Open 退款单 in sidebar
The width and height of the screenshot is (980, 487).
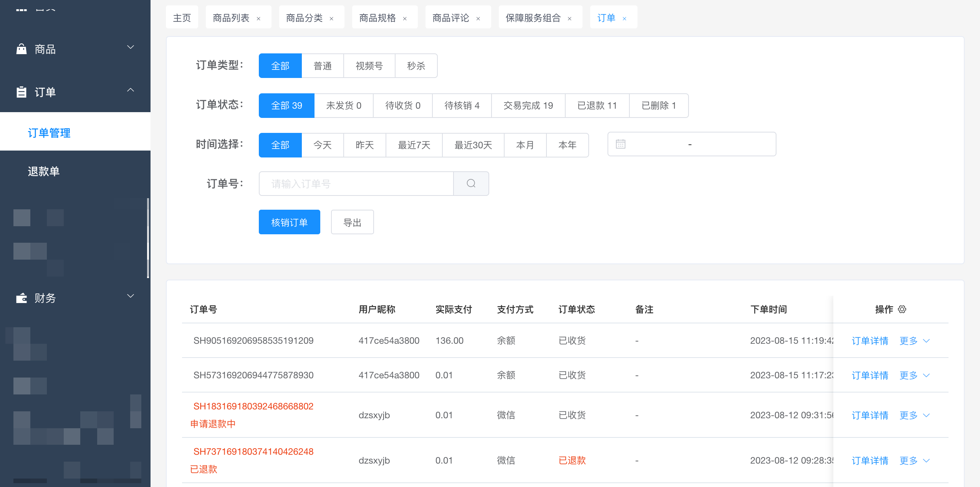point(75,171)
